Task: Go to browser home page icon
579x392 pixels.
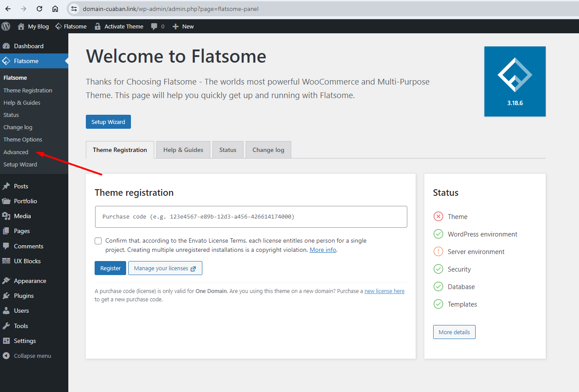Action: click(x=55, y=9)
